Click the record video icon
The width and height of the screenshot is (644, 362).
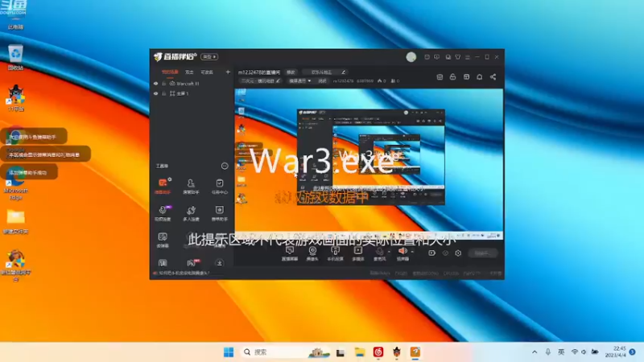click(x=431, y=253)
